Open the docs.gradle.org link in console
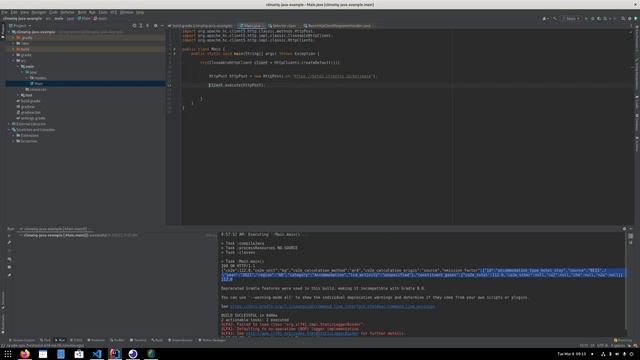The height and width of the screenshot is (360, 640). [x=333, y=307]
